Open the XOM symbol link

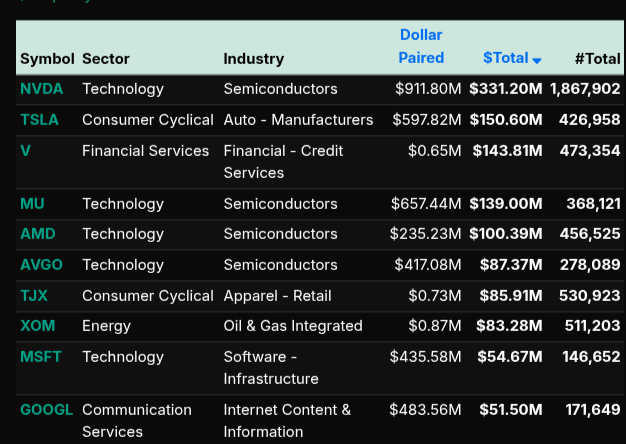click(38, 326)
